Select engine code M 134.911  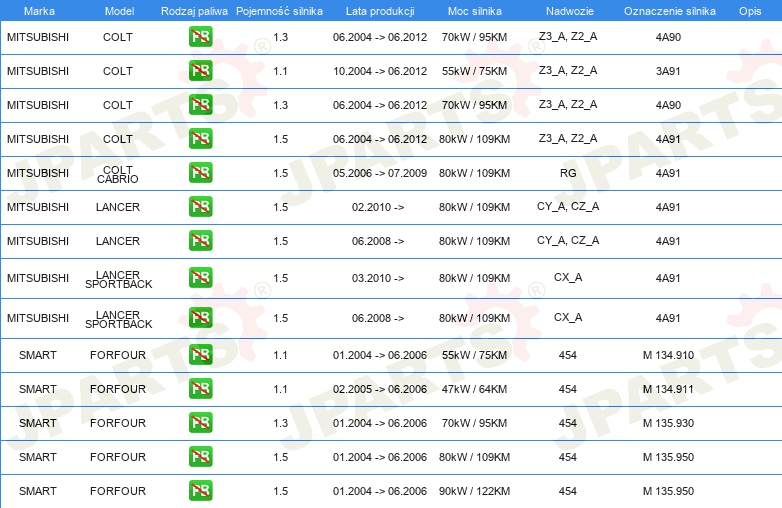(668, 389)
